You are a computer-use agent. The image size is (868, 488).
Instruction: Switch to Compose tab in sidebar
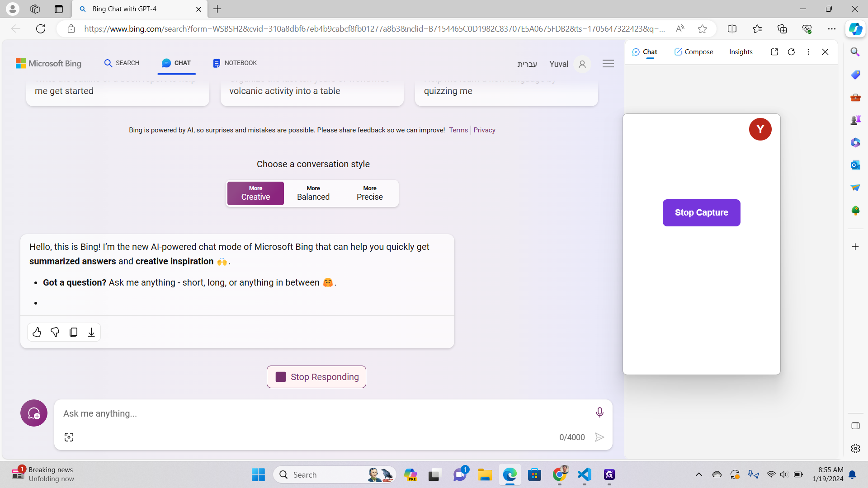pyautogui.click(x=693, y=52)
